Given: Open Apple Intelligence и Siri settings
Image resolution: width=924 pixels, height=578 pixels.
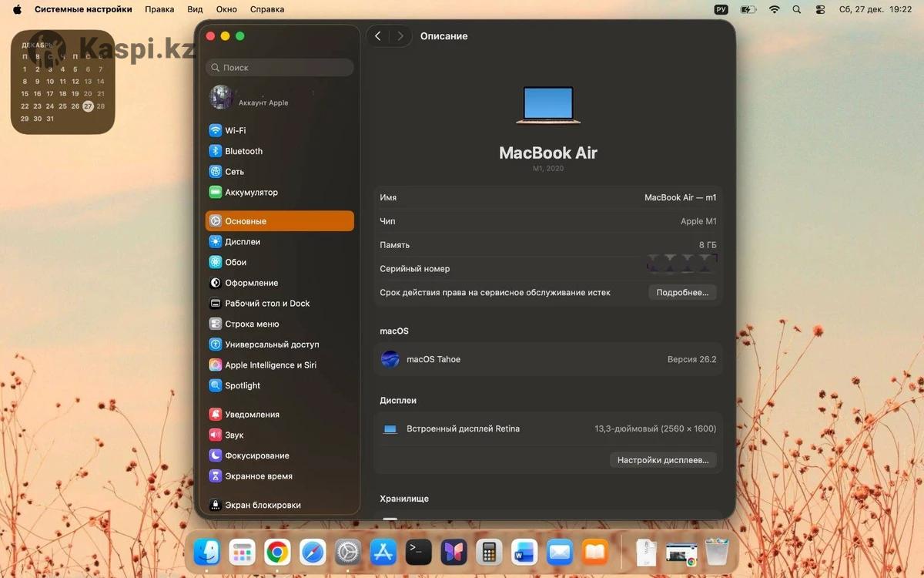Looking at the screenshot, I should pos(270,365).
